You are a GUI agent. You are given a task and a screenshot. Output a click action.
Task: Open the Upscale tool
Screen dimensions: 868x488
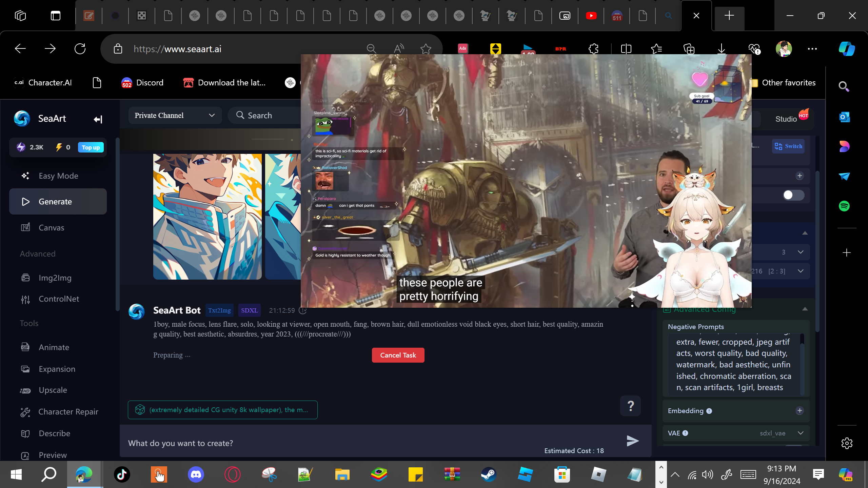(58, 390)
